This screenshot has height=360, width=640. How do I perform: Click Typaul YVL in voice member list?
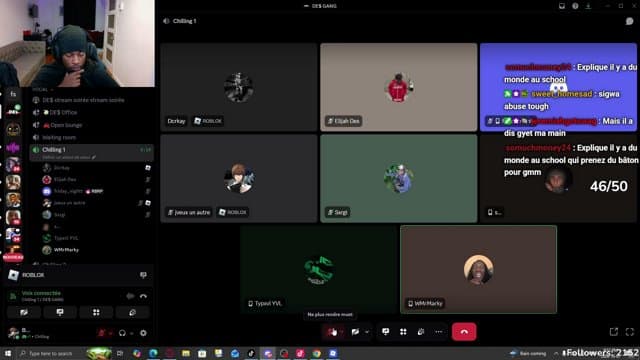click(x=97, y=238)
